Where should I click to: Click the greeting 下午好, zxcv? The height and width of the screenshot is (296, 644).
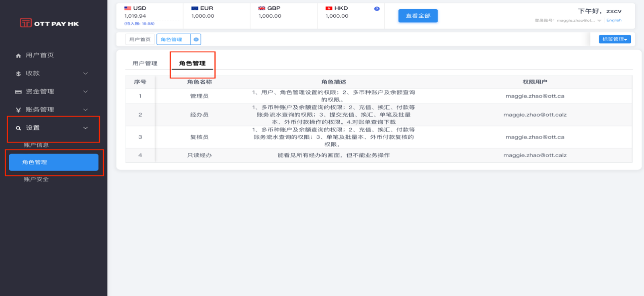coord(600,11)
